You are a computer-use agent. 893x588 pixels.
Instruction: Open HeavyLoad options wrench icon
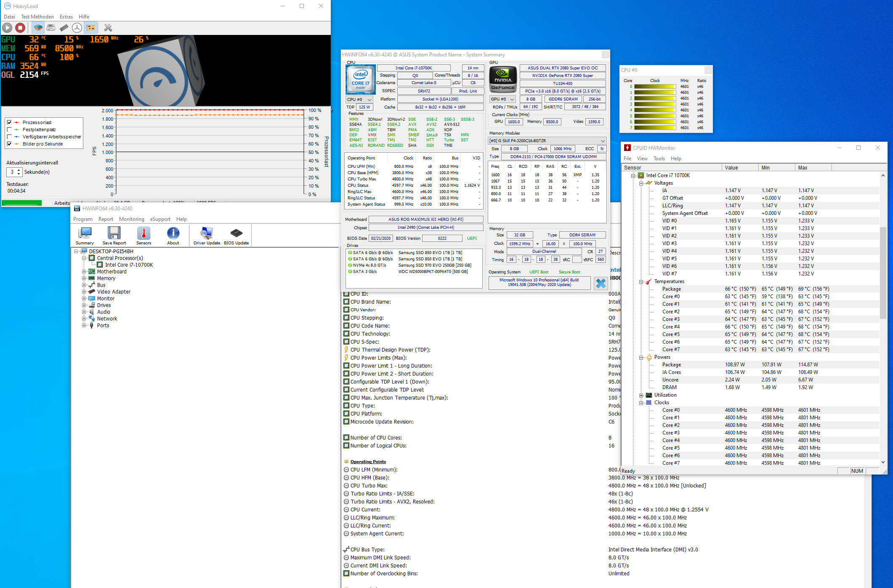point(108,28)
